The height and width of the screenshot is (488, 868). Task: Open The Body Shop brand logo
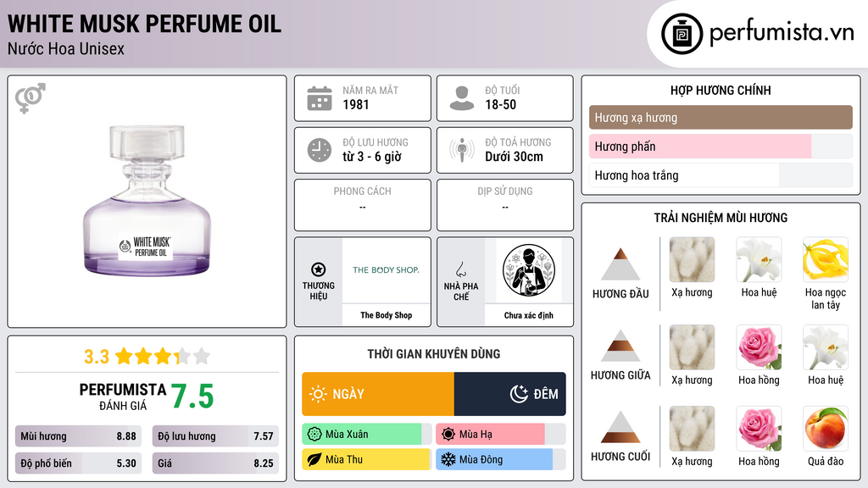point(386,270)
